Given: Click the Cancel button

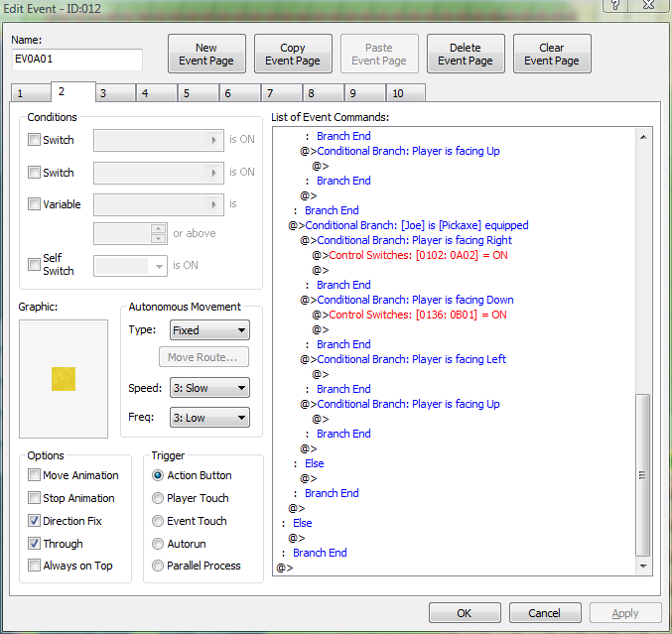Looking at the screenshot, I should tap(545, 613).
